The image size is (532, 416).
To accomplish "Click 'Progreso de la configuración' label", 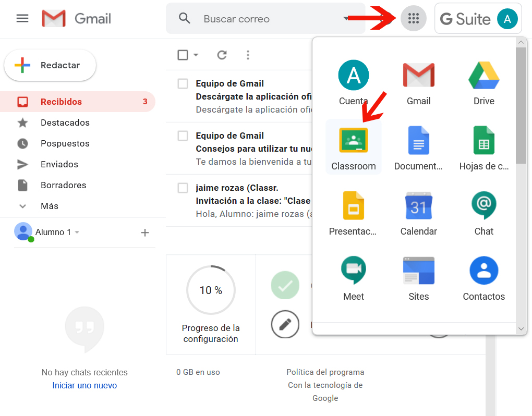I will pos(211,334).
